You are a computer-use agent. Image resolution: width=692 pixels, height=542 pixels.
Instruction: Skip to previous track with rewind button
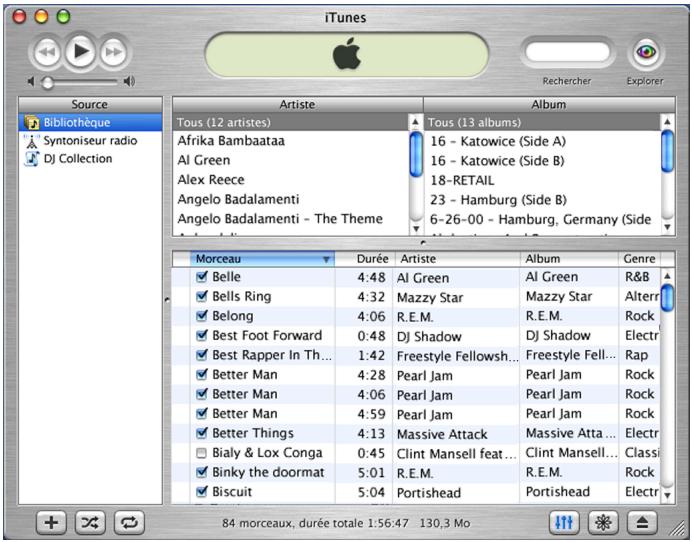(x=46, y=53)
